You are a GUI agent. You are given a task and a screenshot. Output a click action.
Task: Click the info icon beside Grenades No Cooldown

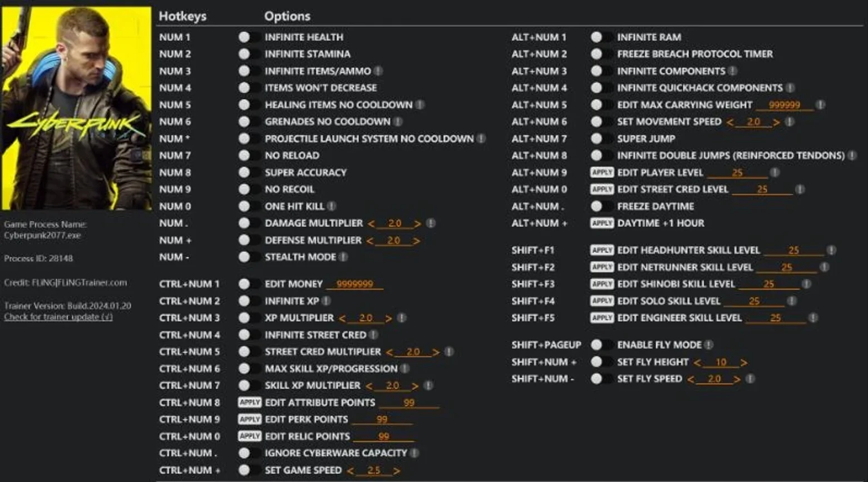click(398, 122)
